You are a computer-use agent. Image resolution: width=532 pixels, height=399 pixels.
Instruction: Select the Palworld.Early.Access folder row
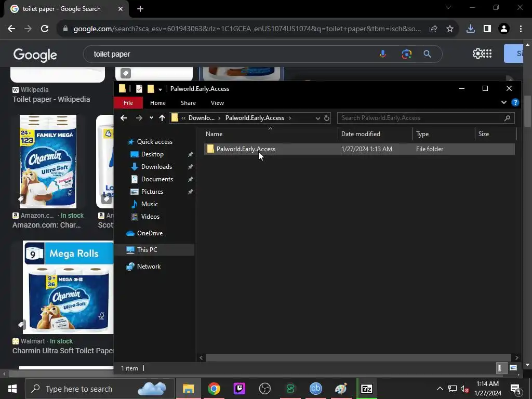coord(360,149)
